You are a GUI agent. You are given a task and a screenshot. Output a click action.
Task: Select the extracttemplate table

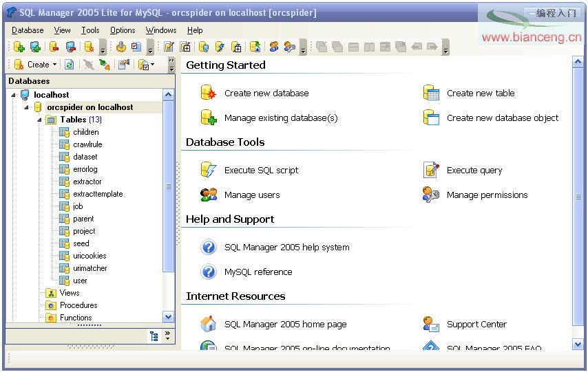point(98,194)
